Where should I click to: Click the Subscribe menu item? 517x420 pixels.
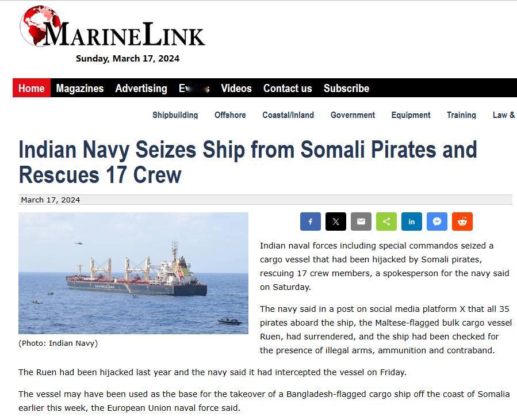click(x=346, y=88)
